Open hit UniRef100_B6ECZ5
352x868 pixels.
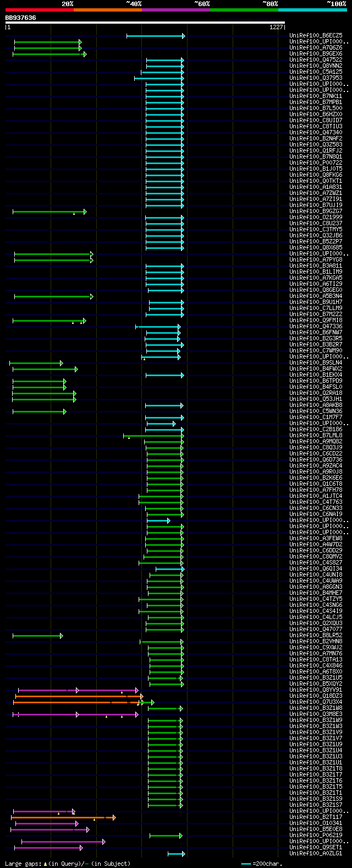(316, 36)
